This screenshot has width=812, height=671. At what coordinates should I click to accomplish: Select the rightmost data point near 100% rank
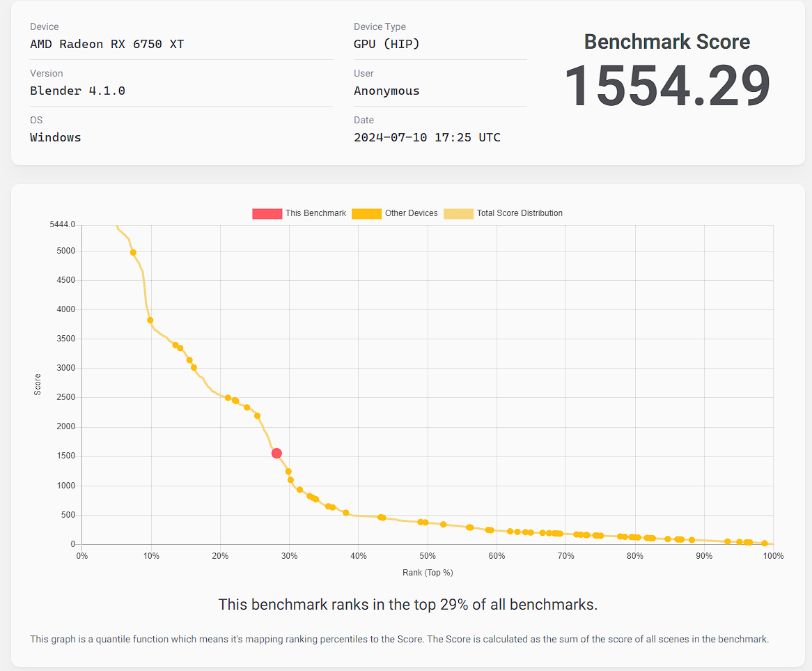[x=764, y=543]
